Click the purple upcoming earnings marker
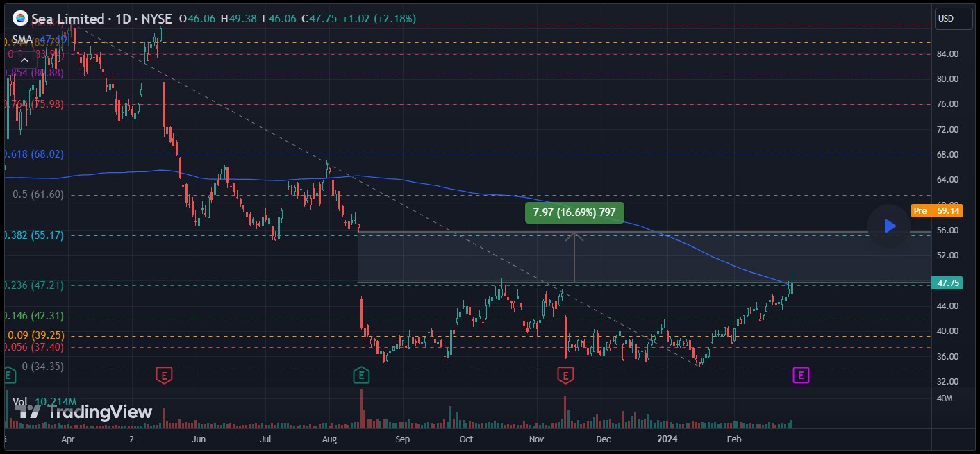 [x=801, y=376]
